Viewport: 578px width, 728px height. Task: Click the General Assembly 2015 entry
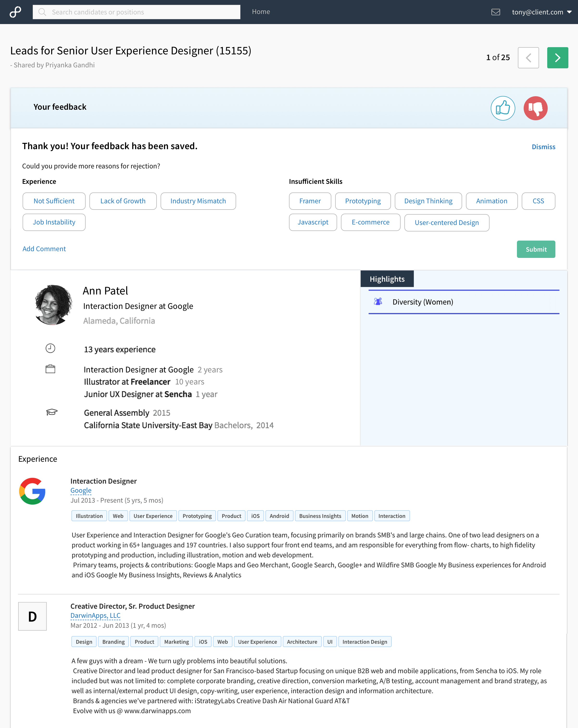point(127,413)
